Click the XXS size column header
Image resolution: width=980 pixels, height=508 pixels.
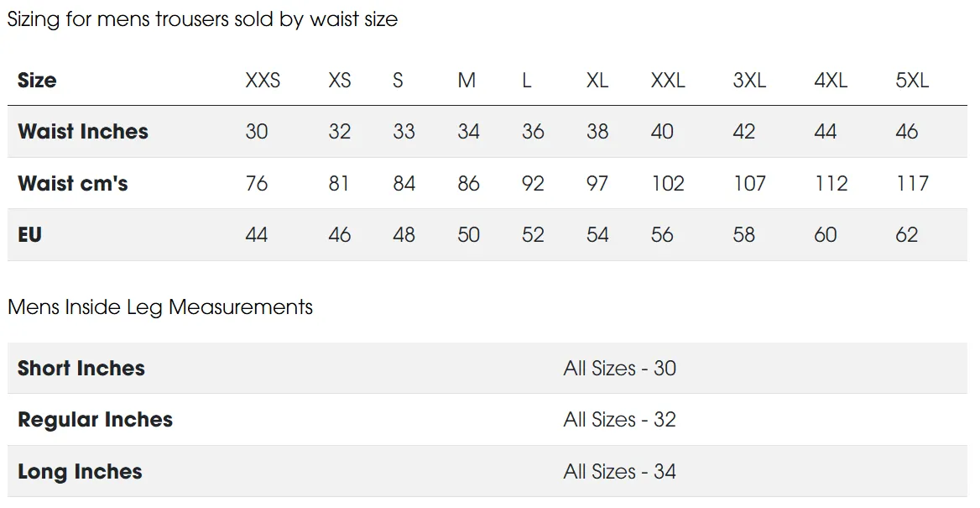(x=263, y=81)
